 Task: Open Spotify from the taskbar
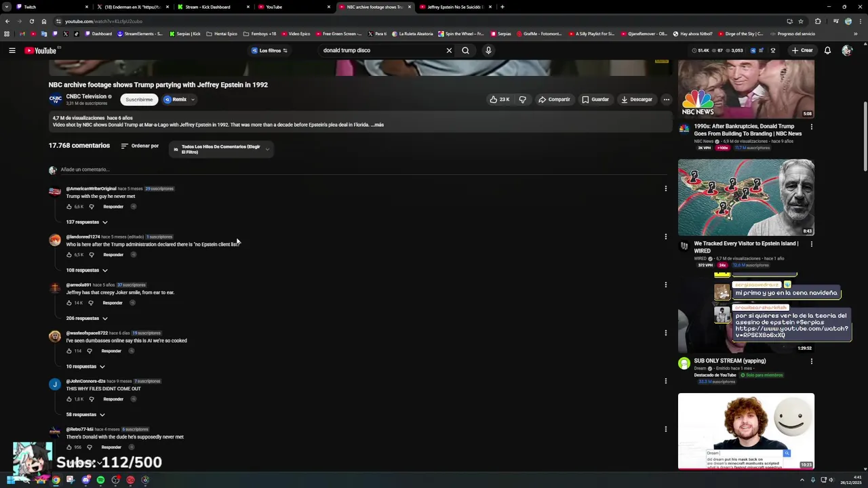tap(100, 480)
